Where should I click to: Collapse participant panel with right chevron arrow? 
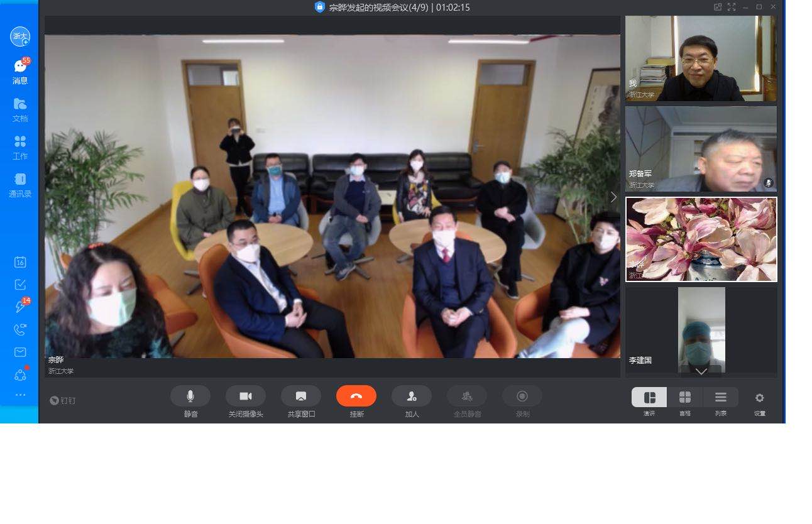[x=613, y=197]
